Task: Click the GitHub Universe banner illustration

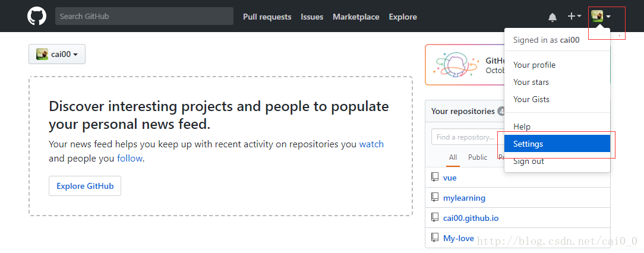Action: (x=454, y=65)
